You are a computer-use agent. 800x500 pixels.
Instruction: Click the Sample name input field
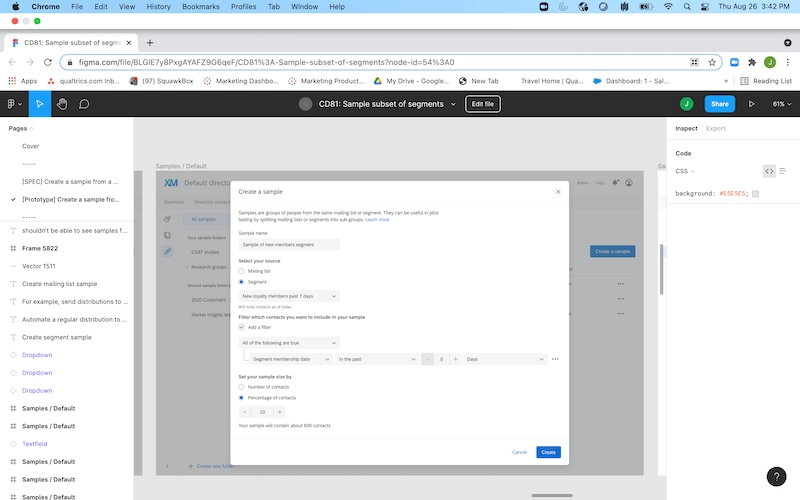289,244
